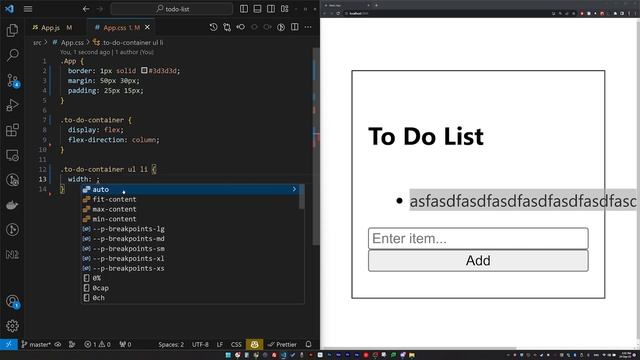Open the Accounts menu in activity bar
This screenshot has width=640, height=360.
pyautogui.click(x=12, y=302)
